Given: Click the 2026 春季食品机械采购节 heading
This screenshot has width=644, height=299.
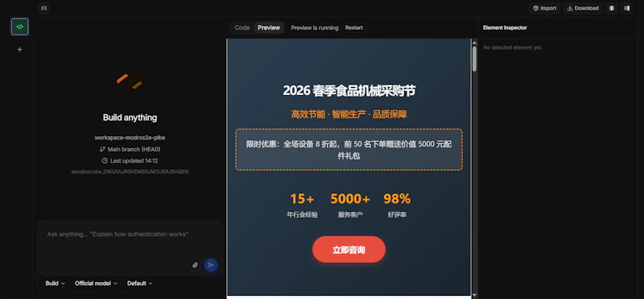Looking at the screenshot, I should pyautogui.click(x=349, y=91).
